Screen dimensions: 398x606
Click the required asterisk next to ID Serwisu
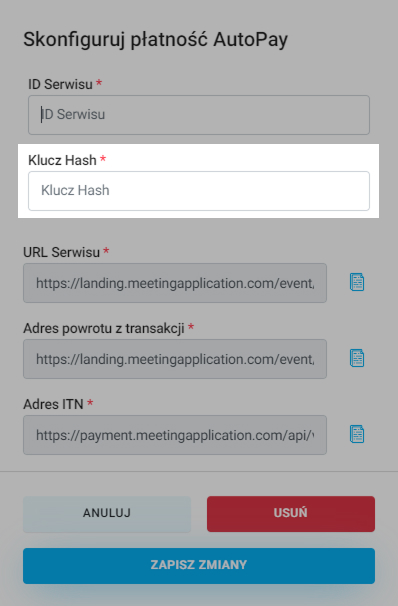(x=99, y=82)
